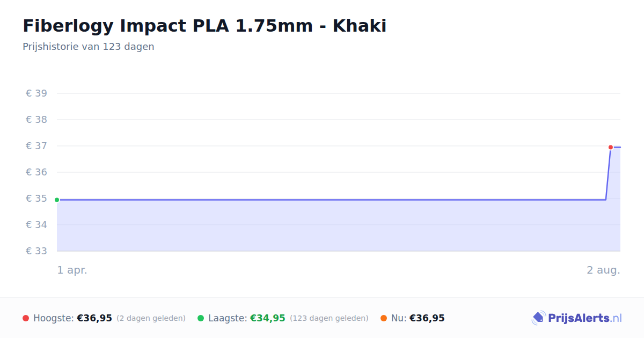The width and height of the screenshot is (644, 338).
Task: Click the PrijsAlerts price tag logo icon
Action: (538, 318)
